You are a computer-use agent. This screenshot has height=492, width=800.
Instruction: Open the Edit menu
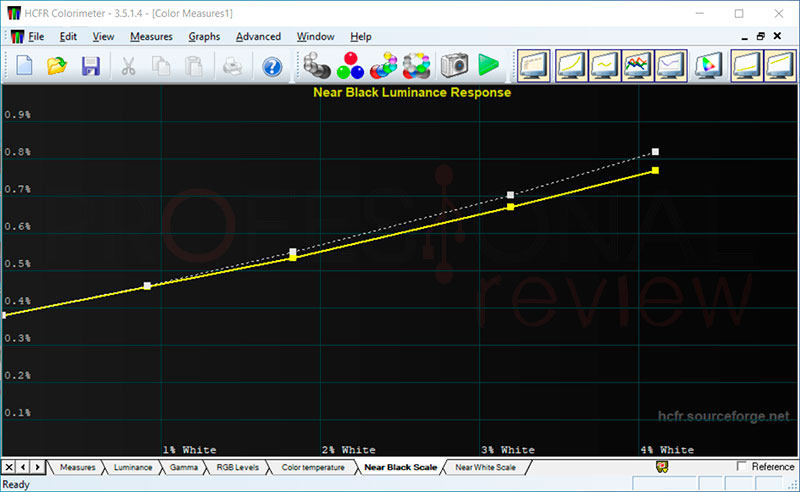(x=68, y=37)
